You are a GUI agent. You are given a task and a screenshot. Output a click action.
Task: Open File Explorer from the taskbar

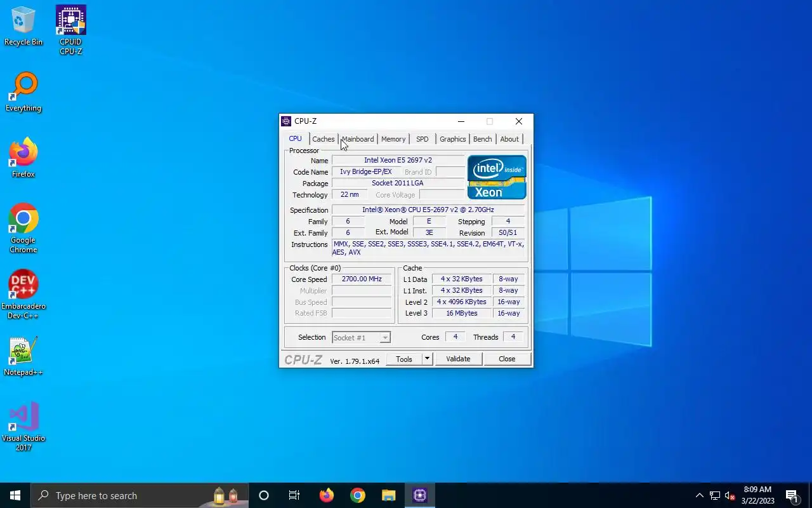389,495
